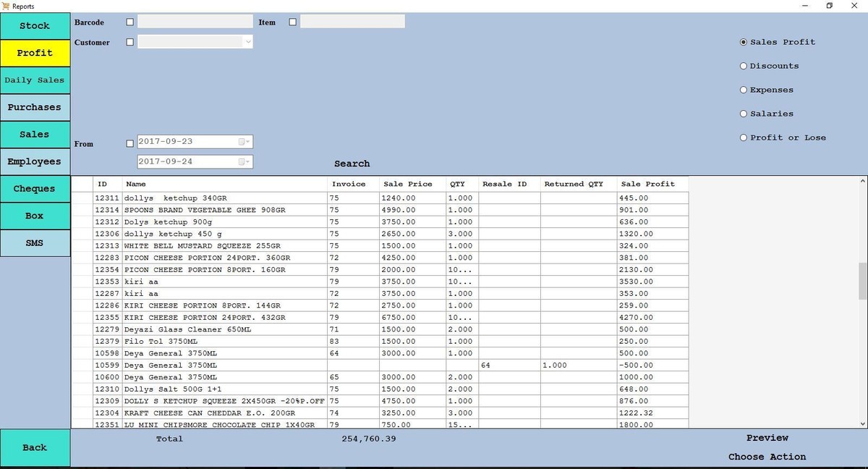
Task: Click the Search button
Action: click(x=352, y=164)
